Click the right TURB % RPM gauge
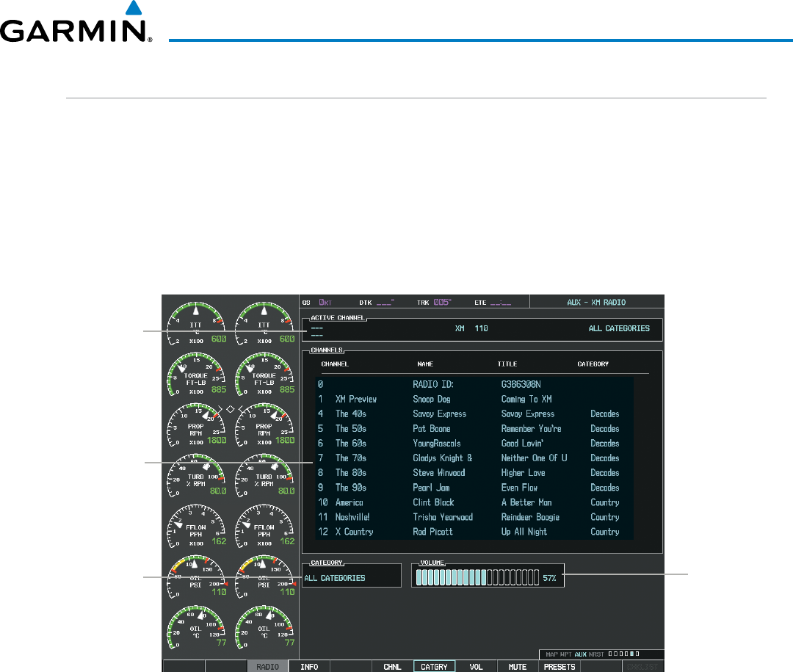The image size is (793, 672). point(264,476)
